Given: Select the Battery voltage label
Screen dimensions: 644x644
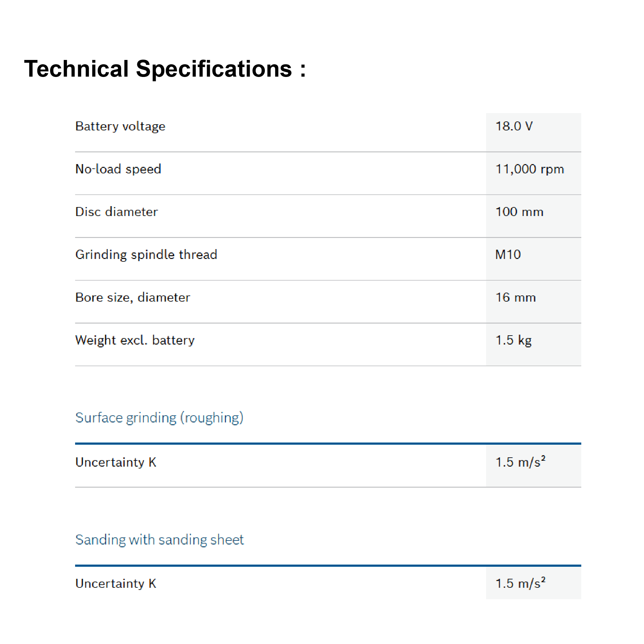Looking at the screenshot, I should (x=120, y=126).
